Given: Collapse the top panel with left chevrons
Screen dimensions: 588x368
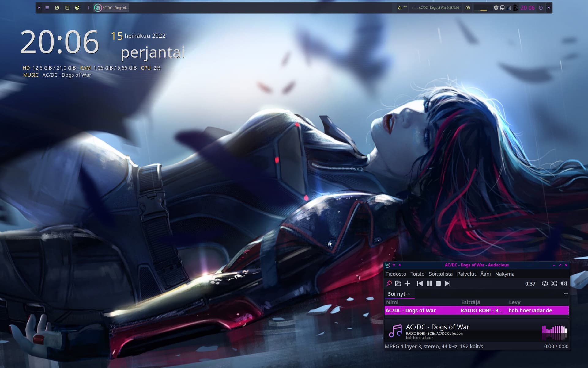Looking at the screenshot, I should pyautogui.click(x=39, y=8).
